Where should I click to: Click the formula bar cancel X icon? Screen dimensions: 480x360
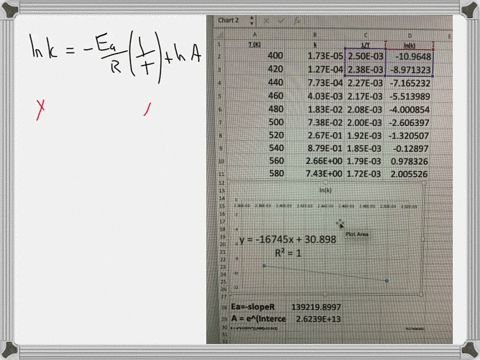tap(266, 21)
